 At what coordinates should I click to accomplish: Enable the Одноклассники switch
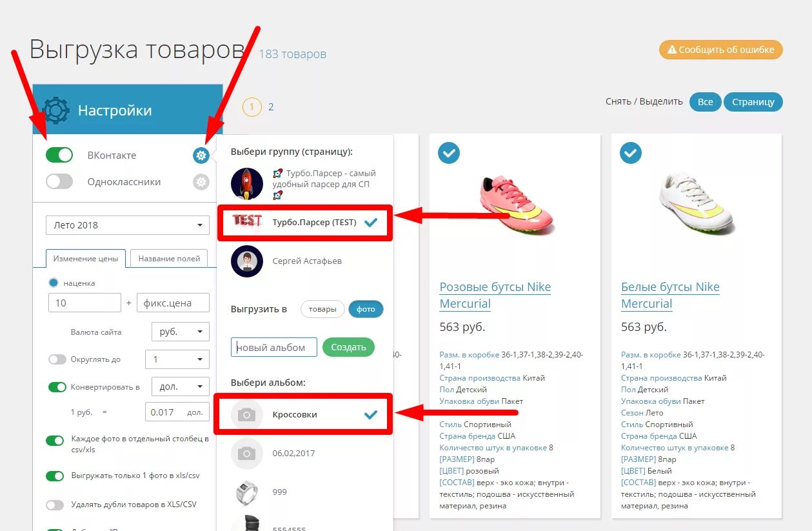pos(59,181)
